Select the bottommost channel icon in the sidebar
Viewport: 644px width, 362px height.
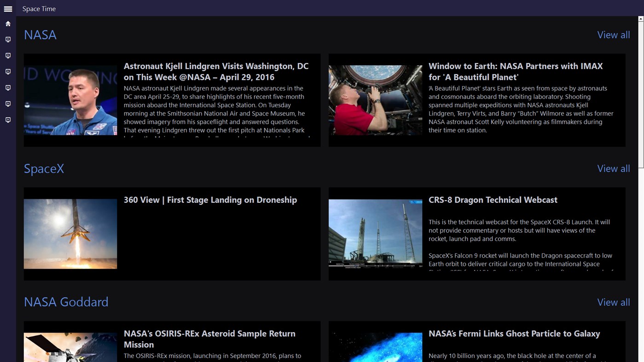point(8,120)
